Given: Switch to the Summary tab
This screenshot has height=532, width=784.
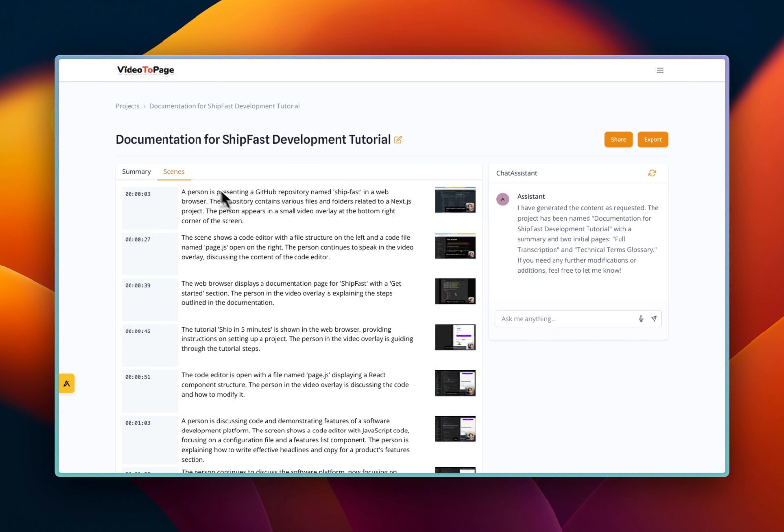Looking at the screenshot, I should pyautogui.click(x=136, y=171).
